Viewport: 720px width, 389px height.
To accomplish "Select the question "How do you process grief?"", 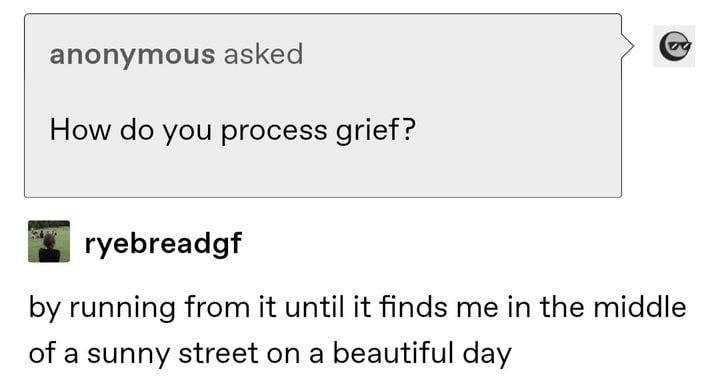I will (232, 130).
